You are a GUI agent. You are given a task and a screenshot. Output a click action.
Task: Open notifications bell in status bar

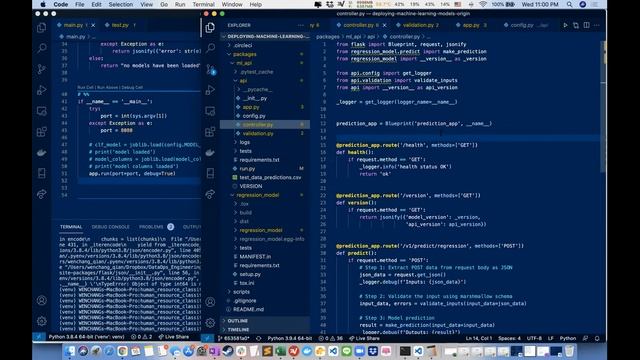point(597,338)
